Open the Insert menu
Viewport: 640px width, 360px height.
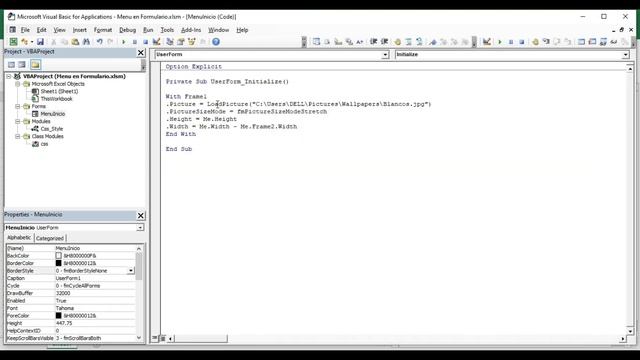pos(80,30)
